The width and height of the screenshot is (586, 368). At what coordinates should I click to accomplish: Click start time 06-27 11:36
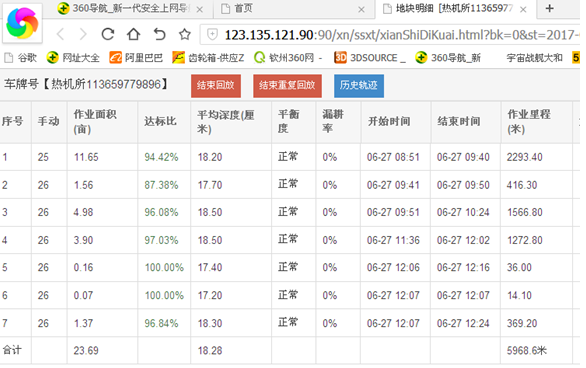tap(393, 240)
